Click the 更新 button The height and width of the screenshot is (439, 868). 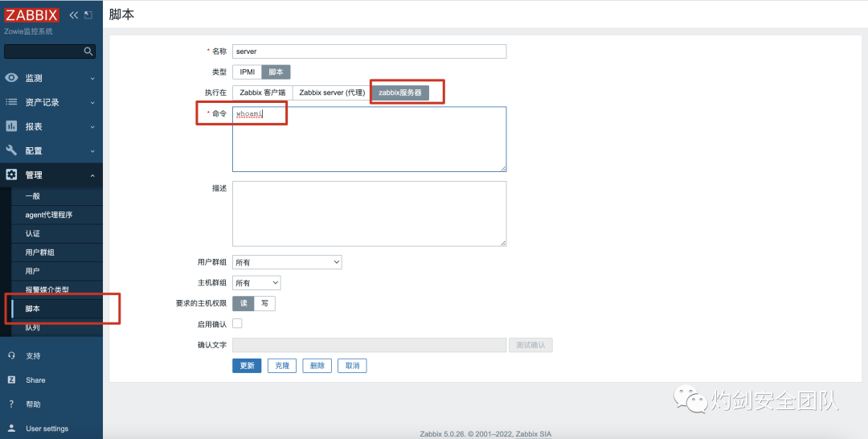(x=247, y=366)
